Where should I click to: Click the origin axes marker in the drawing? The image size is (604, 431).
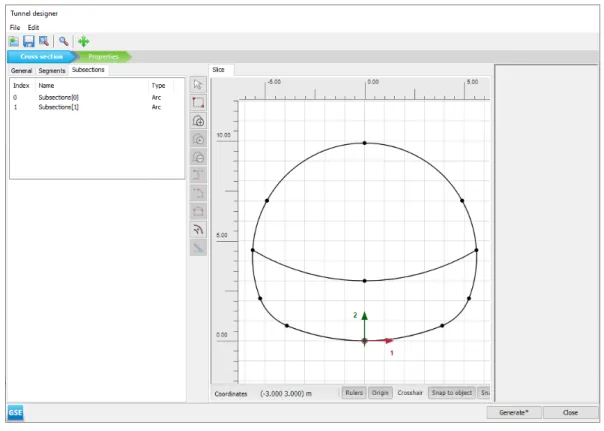tap(364, 340)
